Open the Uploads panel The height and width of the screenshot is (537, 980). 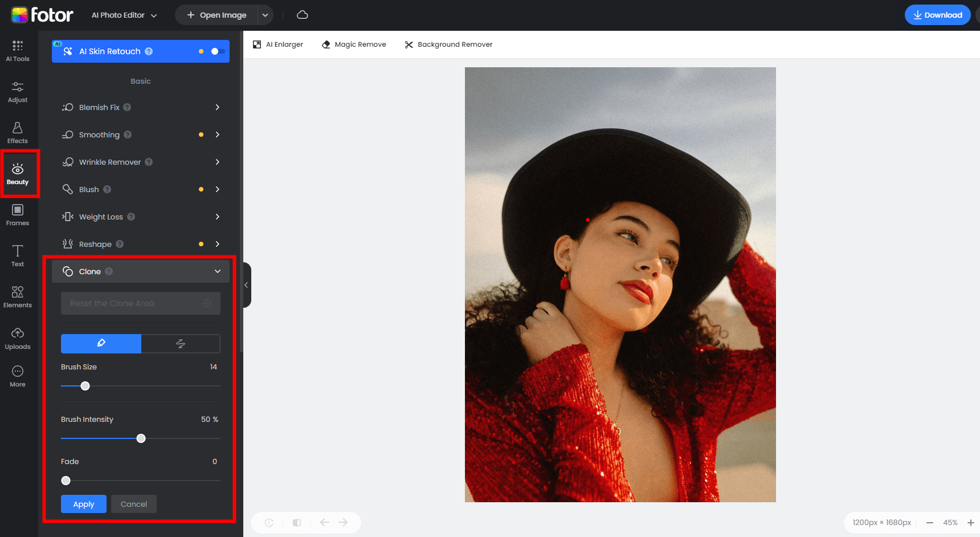click(x=18, y=337)
